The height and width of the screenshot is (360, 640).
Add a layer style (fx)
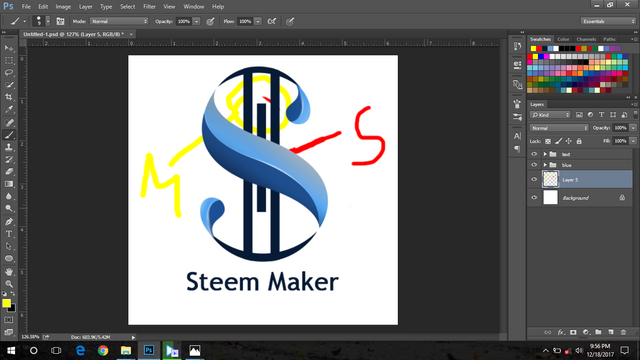tap(560, 332)
